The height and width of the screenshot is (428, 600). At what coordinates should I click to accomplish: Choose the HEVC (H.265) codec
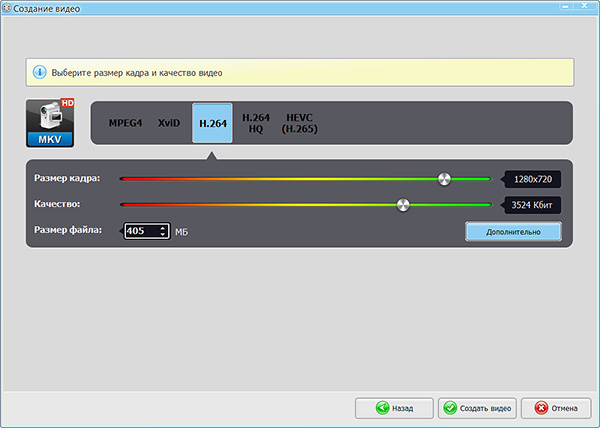[299, 123]
